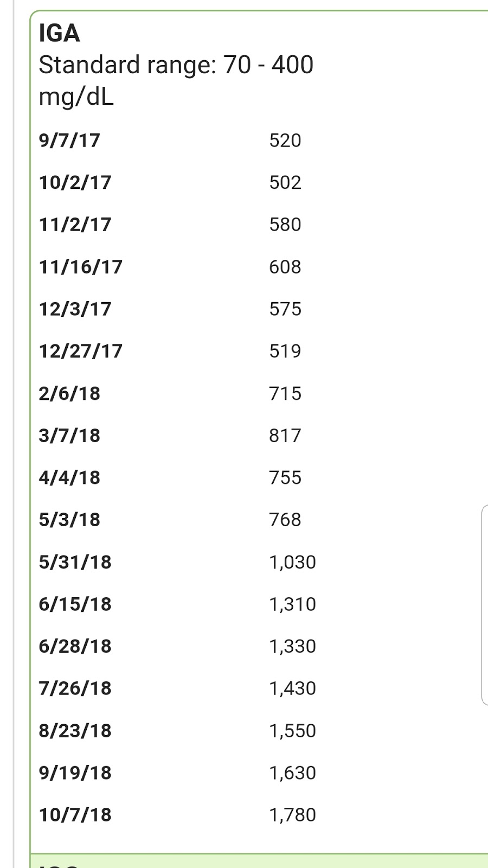This screenshot has width=488, height=868.
Task: Click the 817 result value
Action: 285,436
